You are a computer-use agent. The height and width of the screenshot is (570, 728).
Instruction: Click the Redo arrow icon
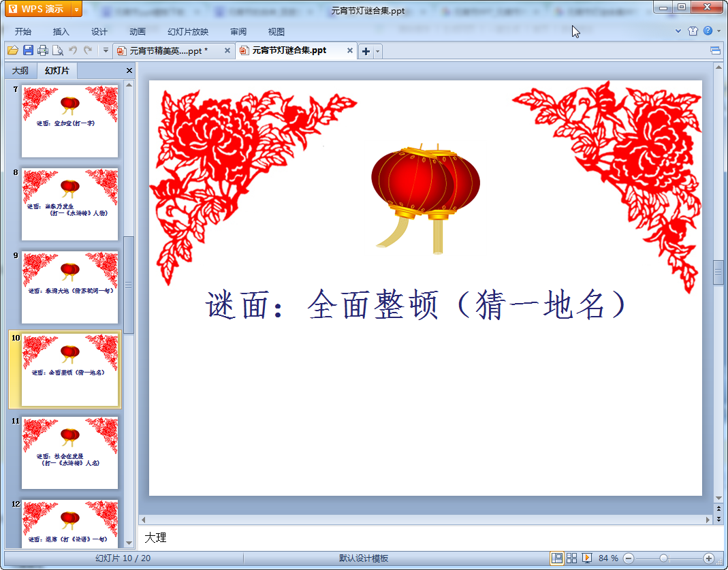click(88, 50)
